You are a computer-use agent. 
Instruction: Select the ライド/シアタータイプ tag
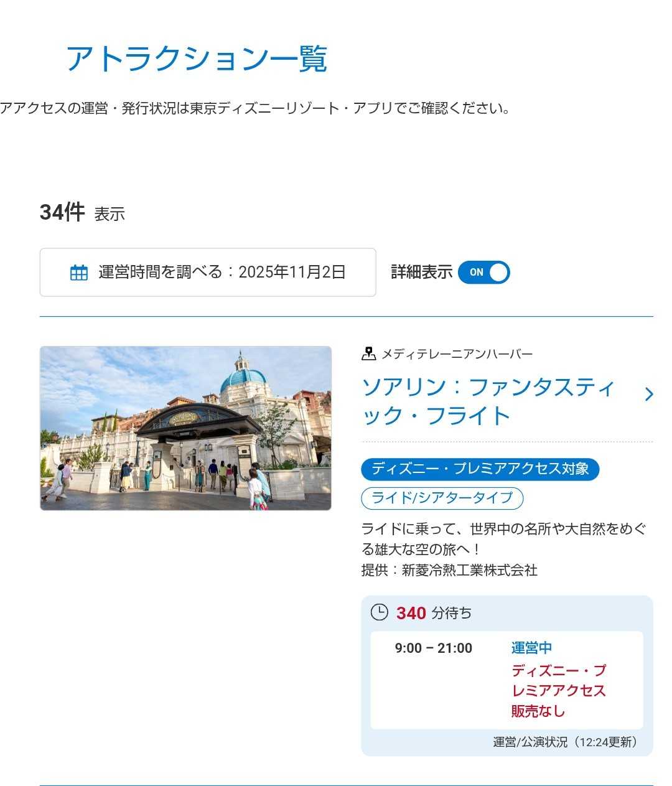442,498
